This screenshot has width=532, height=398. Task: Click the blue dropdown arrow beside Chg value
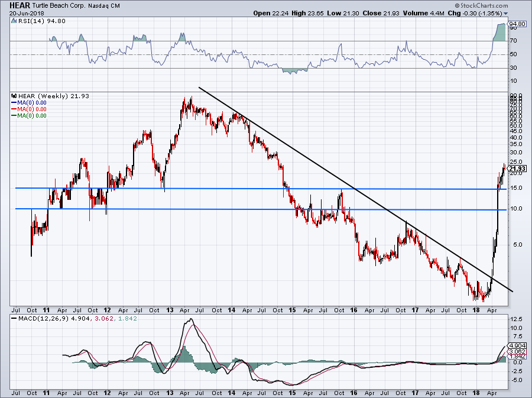506,14
